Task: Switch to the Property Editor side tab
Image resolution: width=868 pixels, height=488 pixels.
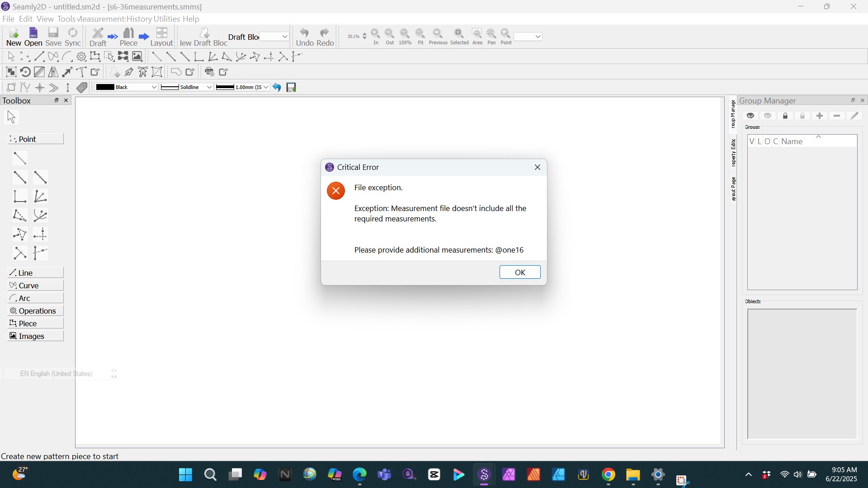Action: coord(733,152)
